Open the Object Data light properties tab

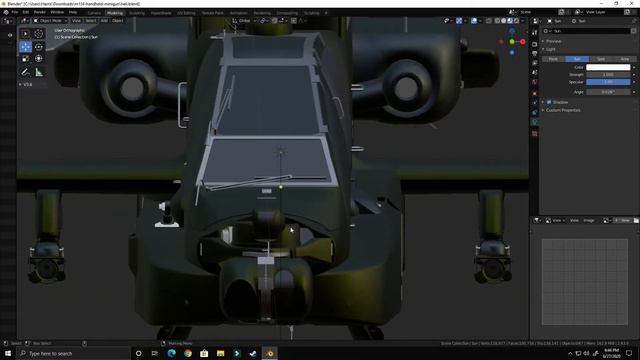tap(535, 122)
